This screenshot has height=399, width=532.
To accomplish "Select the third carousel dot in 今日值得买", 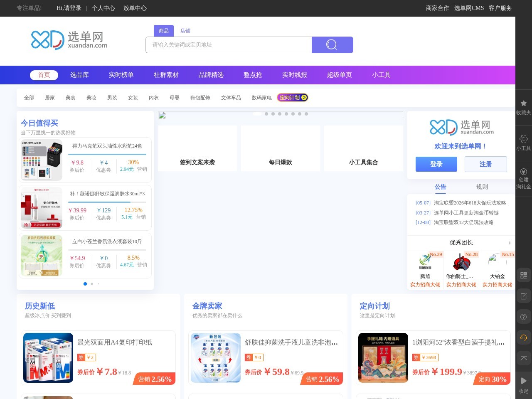I will 99,284.
